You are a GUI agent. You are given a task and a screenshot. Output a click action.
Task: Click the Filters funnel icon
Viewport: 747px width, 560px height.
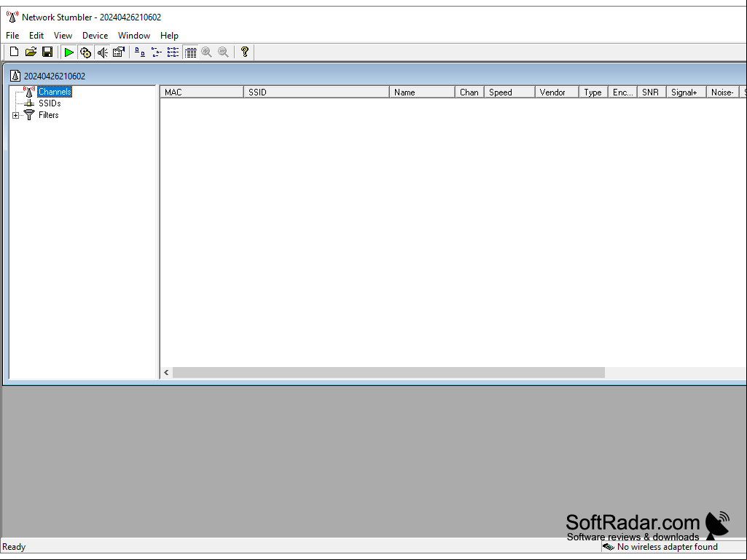pyautogui.click(x=29, y=115)
